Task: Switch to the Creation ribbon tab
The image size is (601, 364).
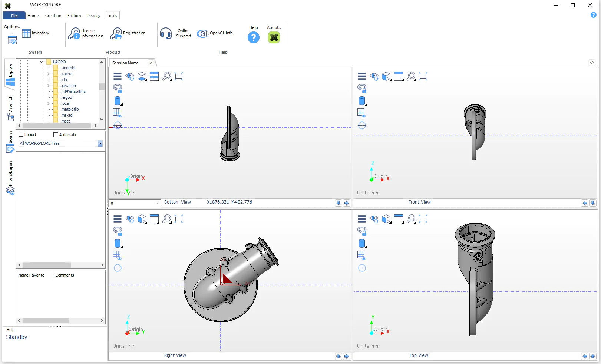Action: pyautogui.click(x=53, y=16)
